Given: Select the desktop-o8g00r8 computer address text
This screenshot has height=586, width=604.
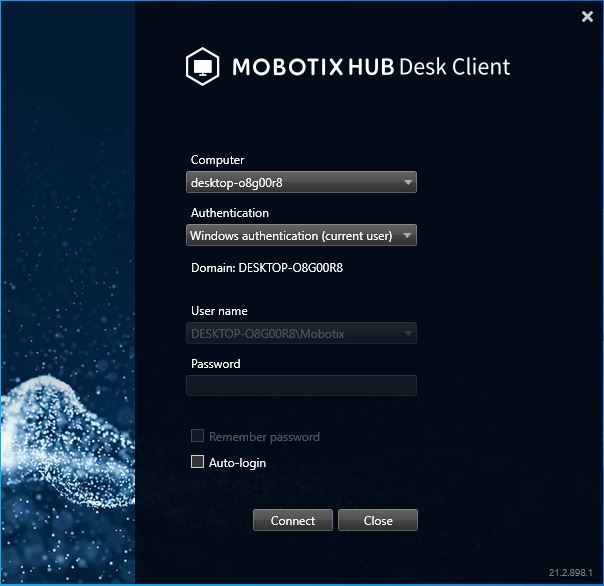Looking at the screenshot, I should click(x=236, y=183).
